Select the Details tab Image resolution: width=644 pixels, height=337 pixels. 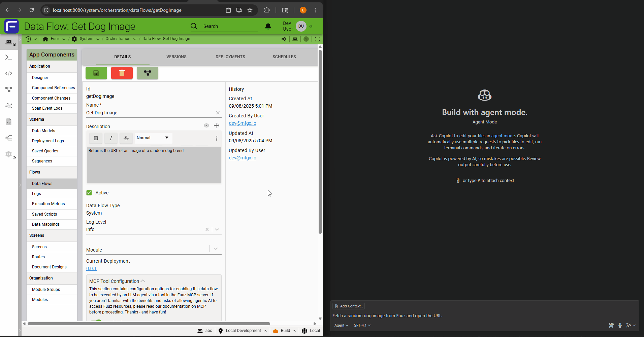[x=123, y=57]
